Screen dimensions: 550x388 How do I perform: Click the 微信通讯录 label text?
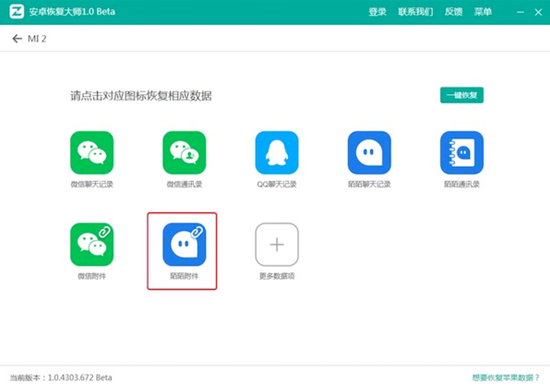point(184,184)
